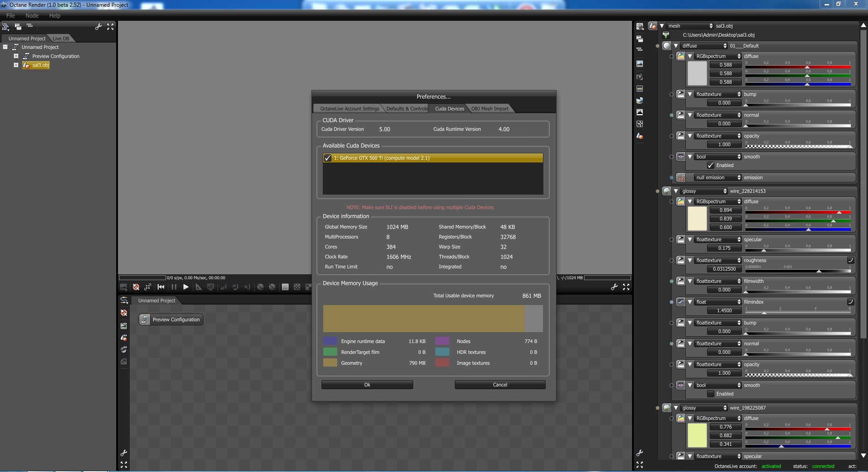
Task: Switch to Defaults & Controls tab
Action: tap(407, 109)
